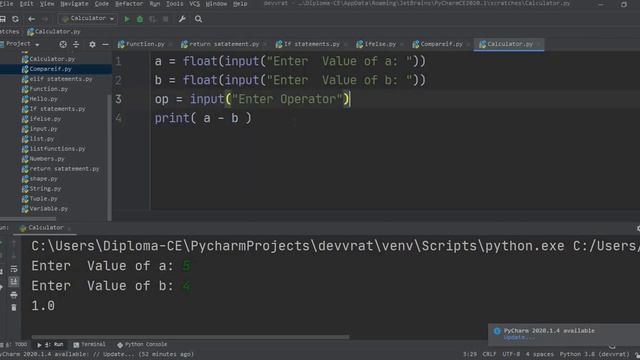
Task: Run the Calculator script with green play icon
Action: pos(127,19)
